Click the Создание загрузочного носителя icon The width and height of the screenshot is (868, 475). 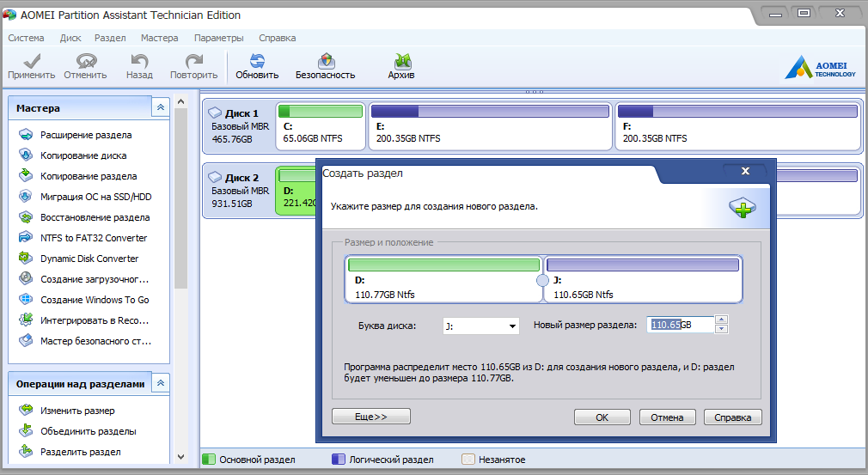pyautogui.click(x=26, y=278)
